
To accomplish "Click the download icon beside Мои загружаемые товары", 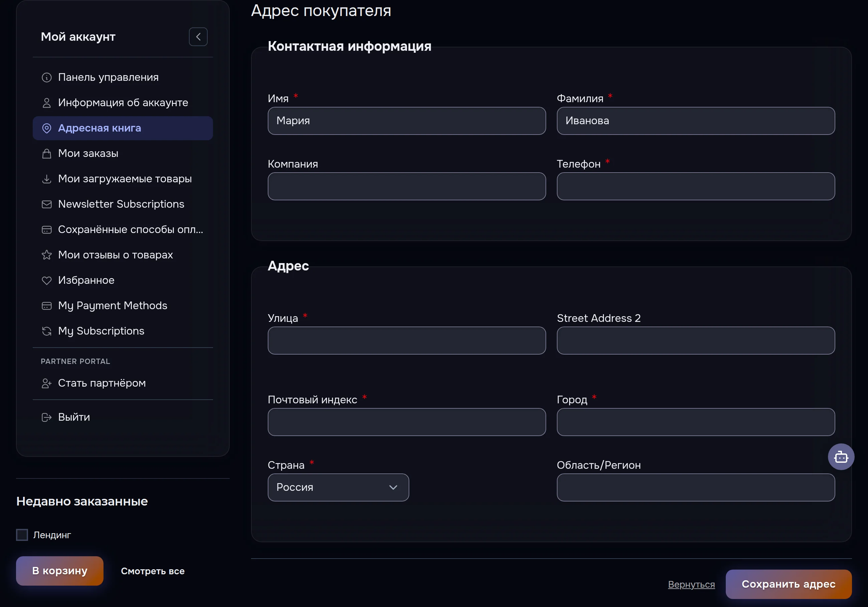I will (x=46, y=179).
